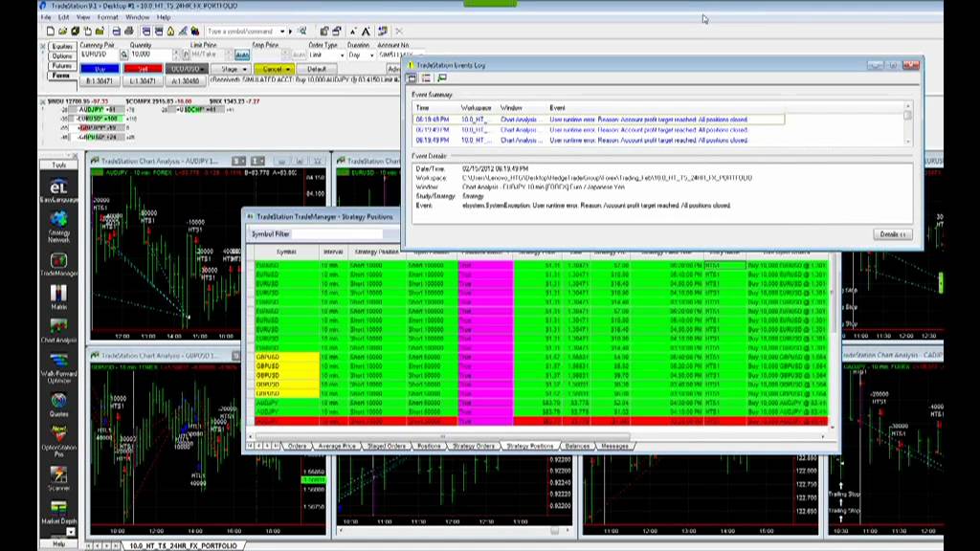Select the Balances tab in TradeManager
The image size is (980, 551).
(x=577, y=446)
